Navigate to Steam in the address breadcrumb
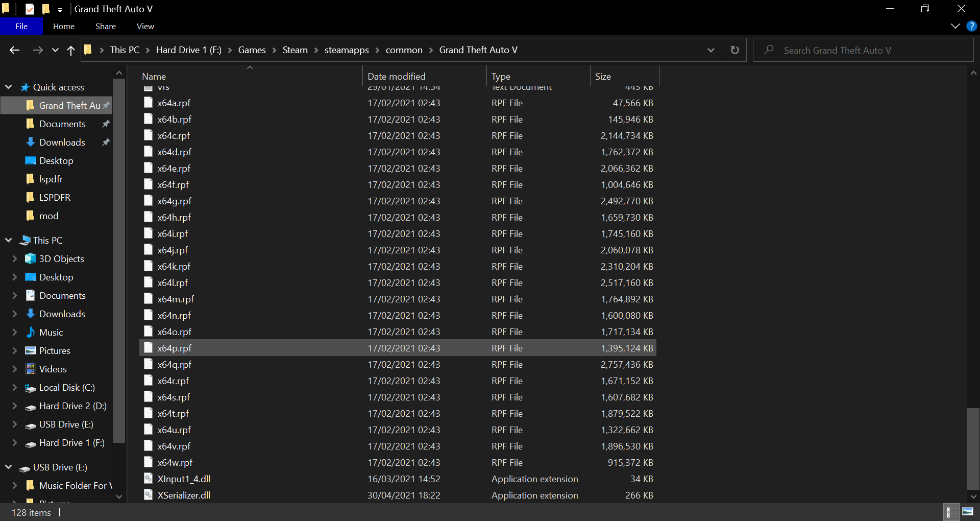The height and width of the screenshot is (521, 980). click(295, 50)
